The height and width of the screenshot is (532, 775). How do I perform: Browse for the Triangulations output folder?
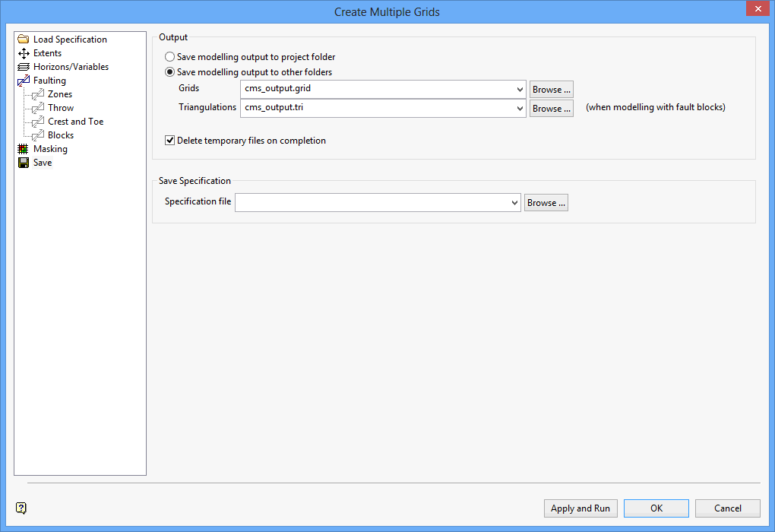pyautogui.click(x=551, y=107)
